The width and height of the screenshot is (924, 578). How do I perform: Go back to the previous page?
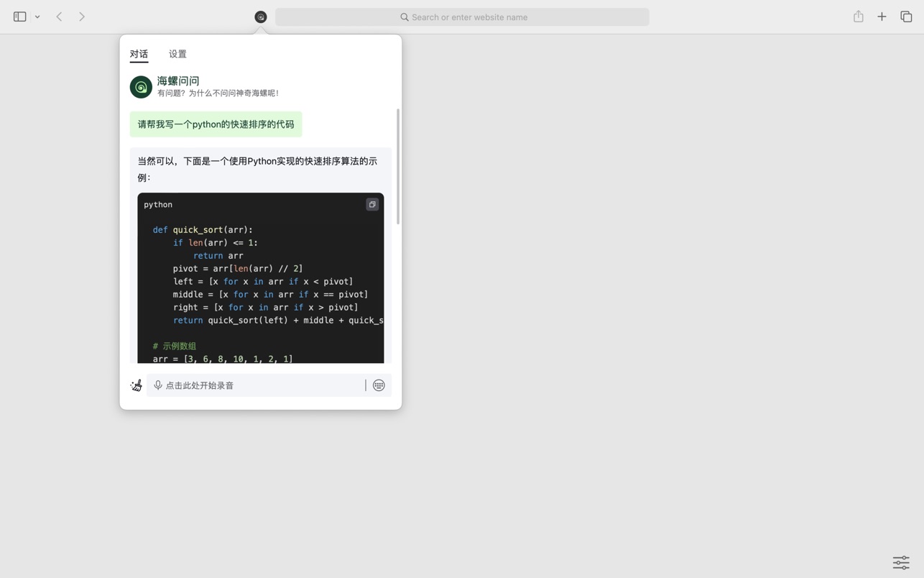[60, 17]
